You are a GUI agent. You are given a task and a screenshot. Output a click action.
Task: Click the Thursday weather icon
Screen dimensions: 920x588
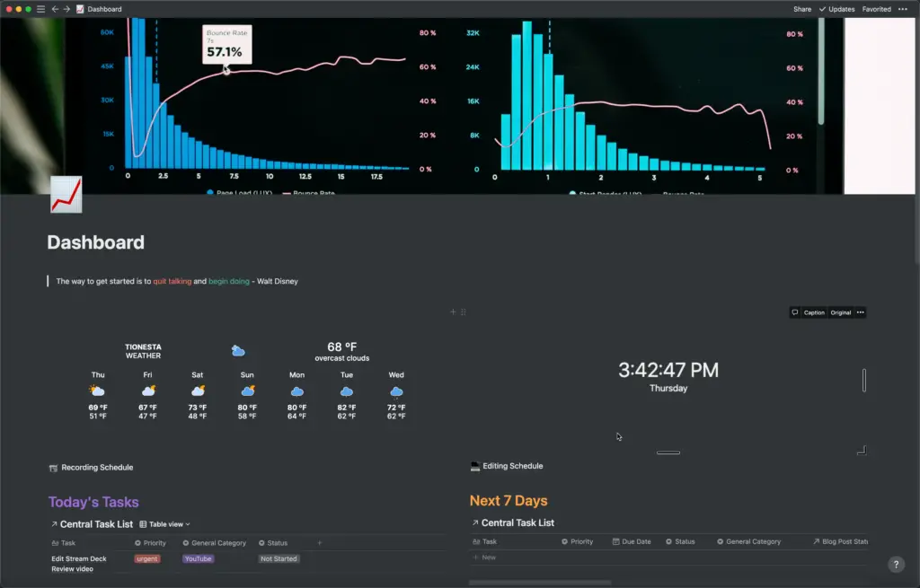(x=97, y=391)
